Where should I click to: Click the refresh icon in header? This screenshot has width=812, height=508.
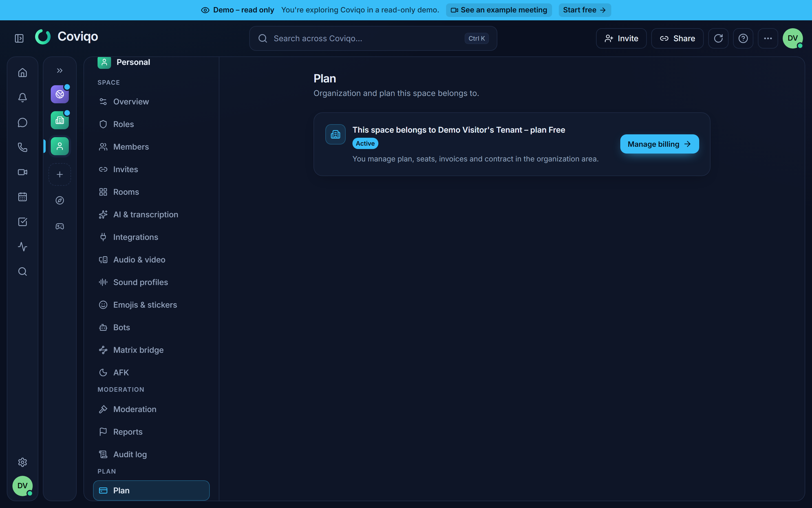[x=718, y=38]
